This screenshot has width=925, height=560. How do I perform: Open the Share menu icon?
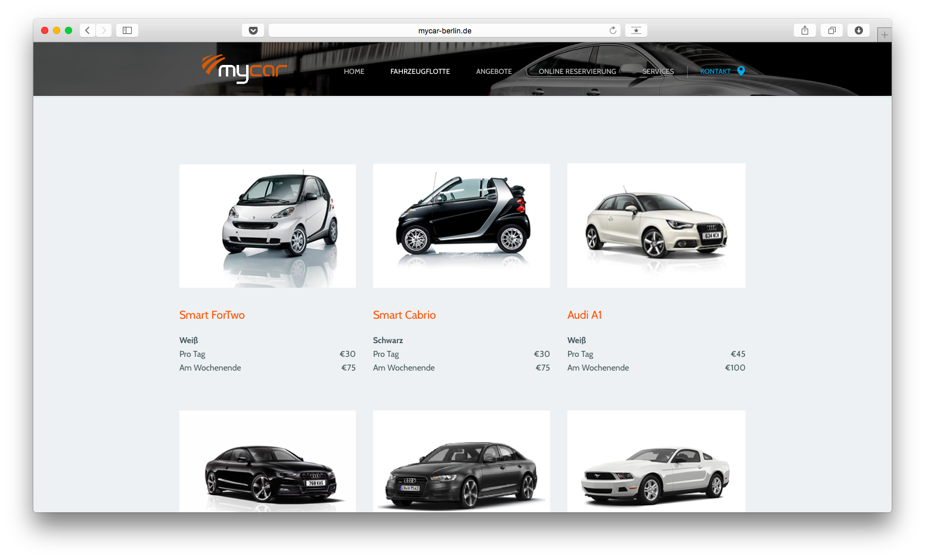pyautogui.click(x=805, y=30)
